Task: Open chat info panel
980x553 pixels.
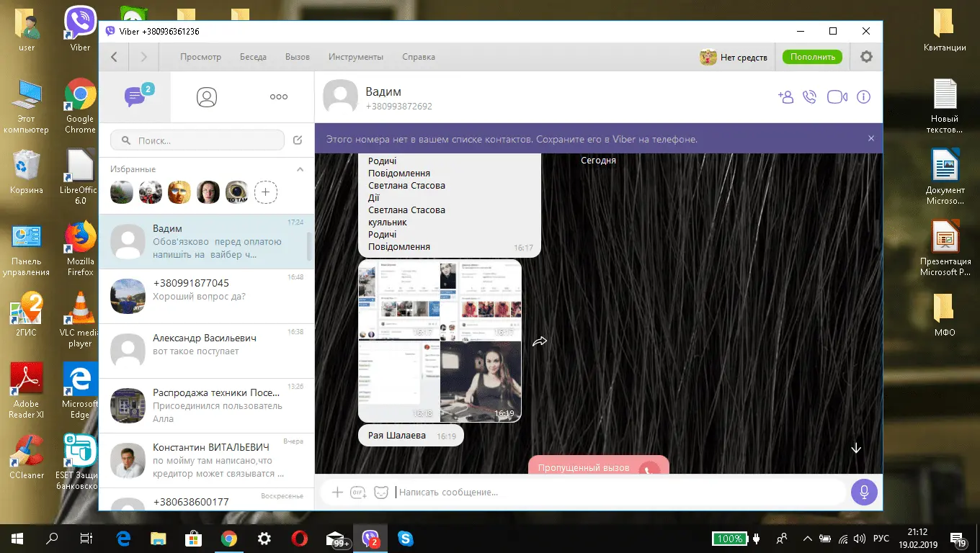Action: coord(863,97)
